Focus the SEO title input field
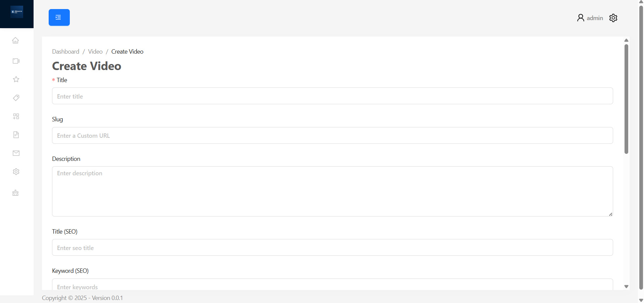Screen dimensions: 644x303 [x=332, y=247]
